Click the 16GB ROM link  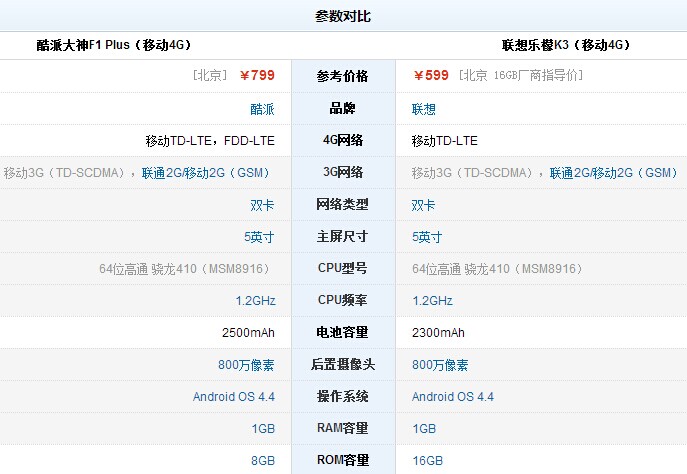pos(428,460)
